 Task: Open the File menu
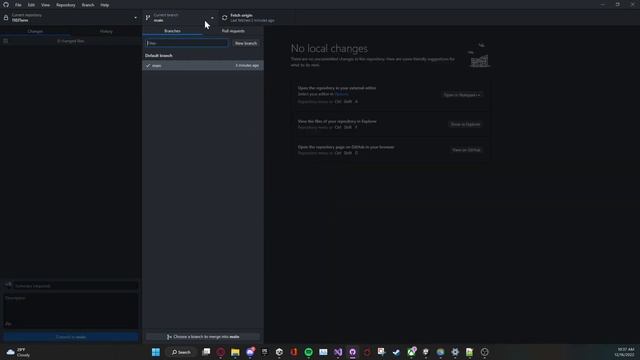(x=18, y=5)
